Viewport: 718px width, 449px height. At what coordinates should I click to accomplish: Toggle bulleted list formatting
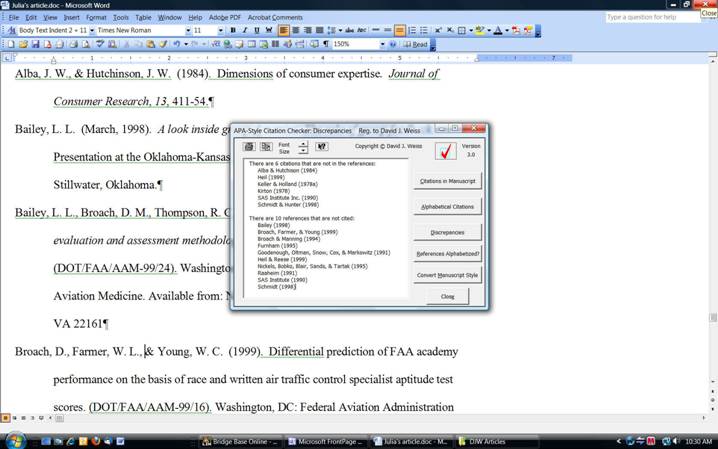tap(424, 30)
